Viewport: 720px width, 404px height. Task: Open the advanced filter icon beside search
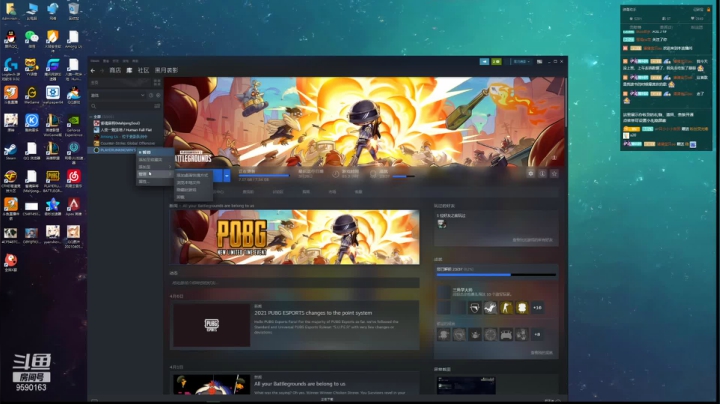click(x=157, y=106)
